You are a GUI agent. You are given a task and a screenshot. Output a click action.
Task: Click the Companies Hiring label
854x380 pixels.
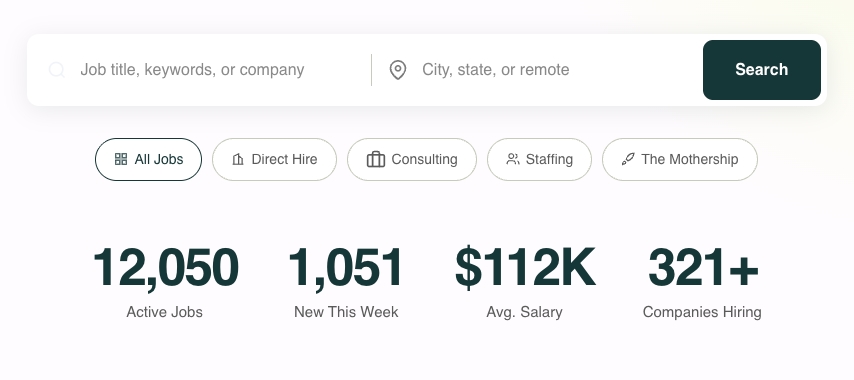click(x=702, y=312)
